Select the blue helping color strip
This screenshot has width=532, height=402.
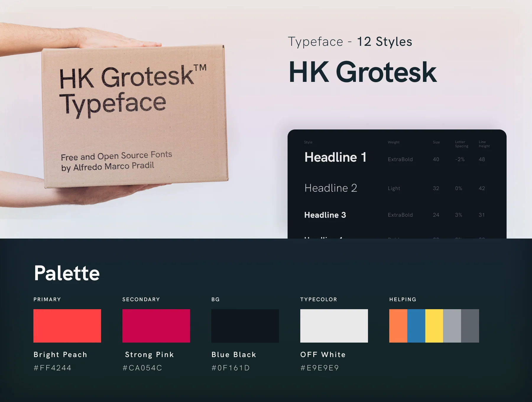pyautogui.click(x=416, y=326)
